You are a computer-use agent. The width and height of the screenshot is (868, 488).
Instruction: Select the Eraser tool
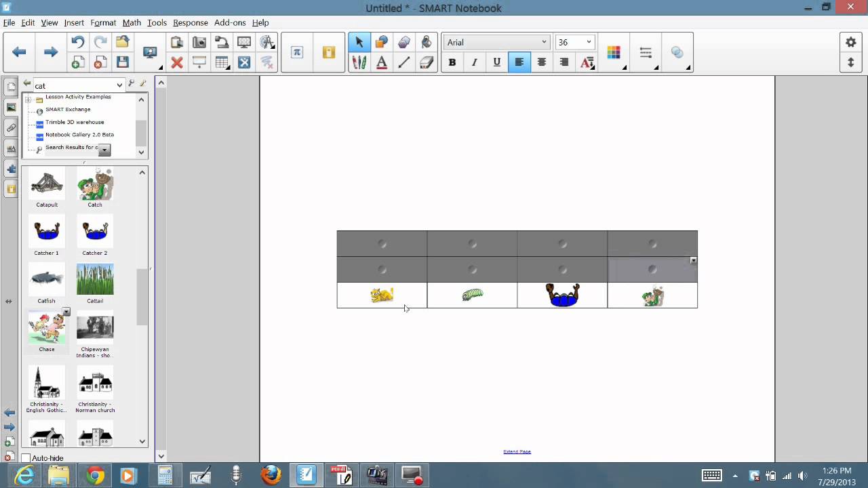coord(427,62)
